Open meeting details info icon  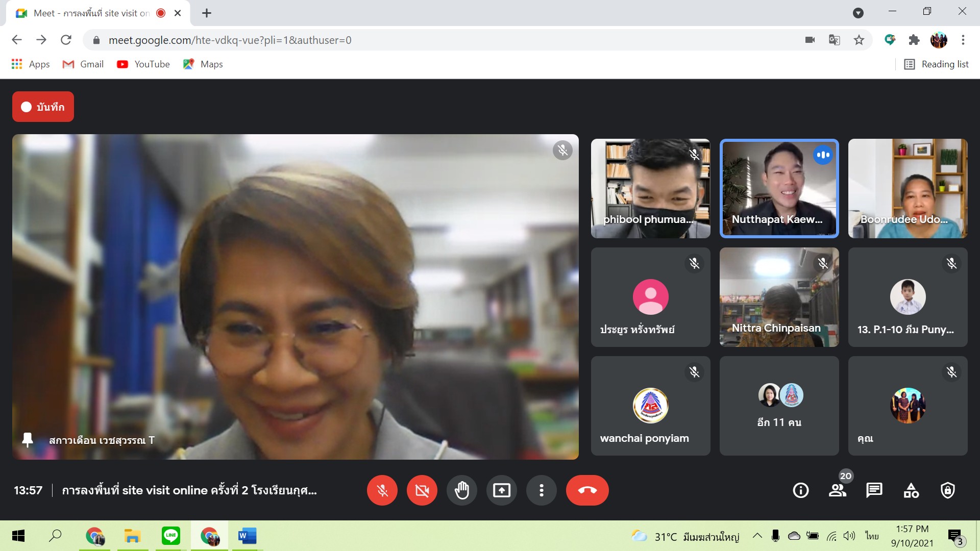click(800, 490)
